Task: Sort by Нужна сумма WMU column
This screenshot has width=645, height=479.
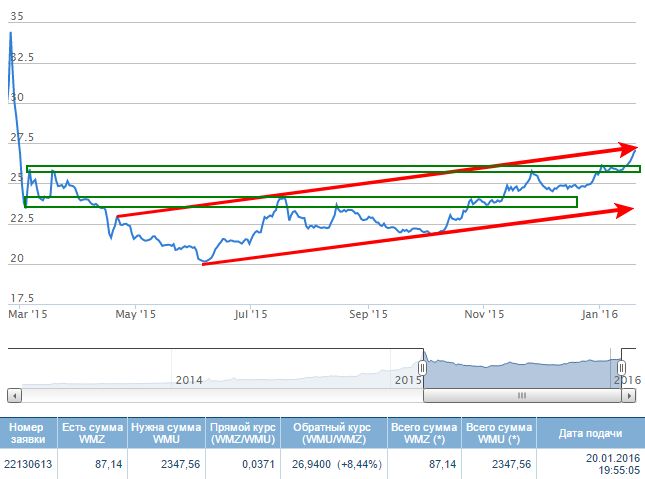Action: tap(166, 434)
